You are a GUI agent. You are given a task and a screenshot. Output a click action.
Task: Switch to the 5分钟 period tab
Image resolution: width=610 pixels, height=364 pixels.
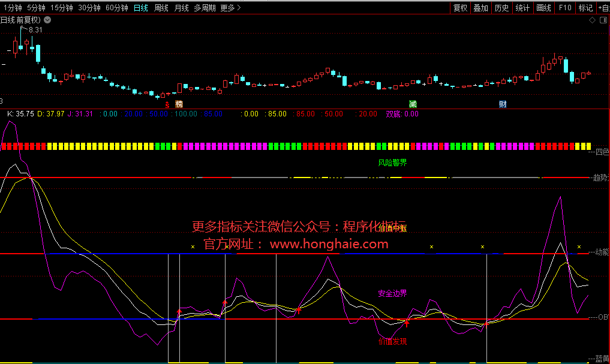coord(36,8)
